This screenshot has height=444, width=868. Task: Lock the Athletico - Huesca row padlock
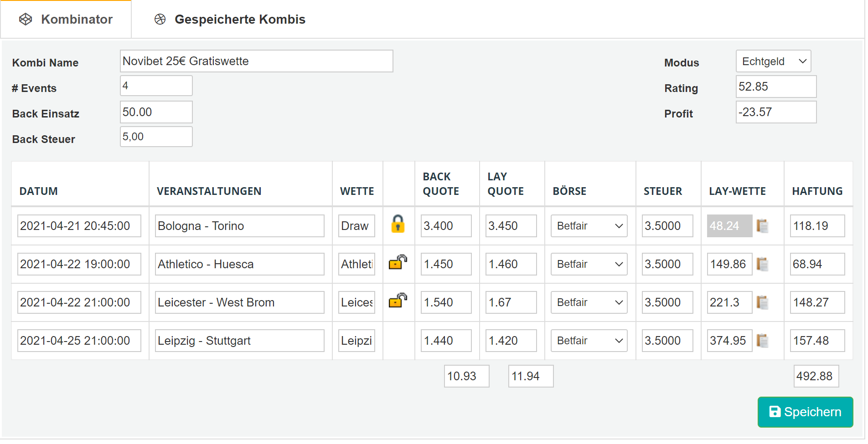point(398,262)
